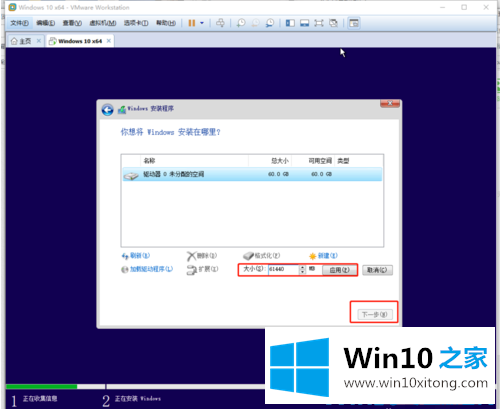
Task: Click the 扩展 (Extend) option
Action: pyautogui.click(x=202, y=269)
